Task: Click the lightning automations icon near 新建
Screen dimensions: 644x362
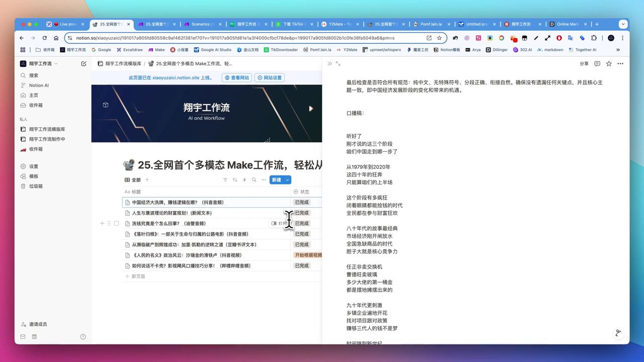Action: [245, 179]
